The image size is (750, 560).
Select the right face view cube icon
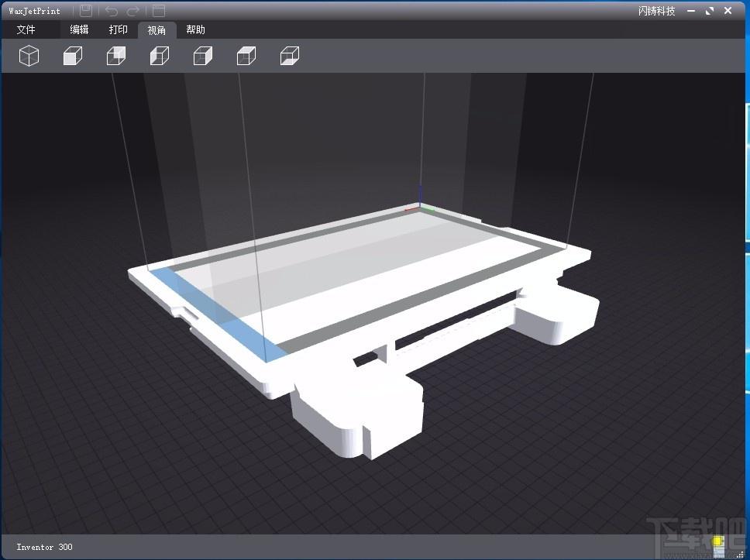coord(203,56)
